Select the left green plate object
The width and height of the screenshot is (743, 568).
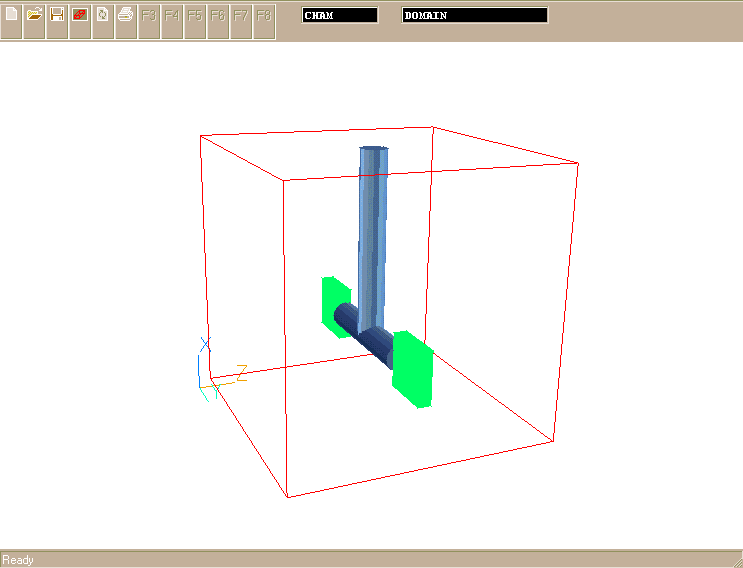330,303
